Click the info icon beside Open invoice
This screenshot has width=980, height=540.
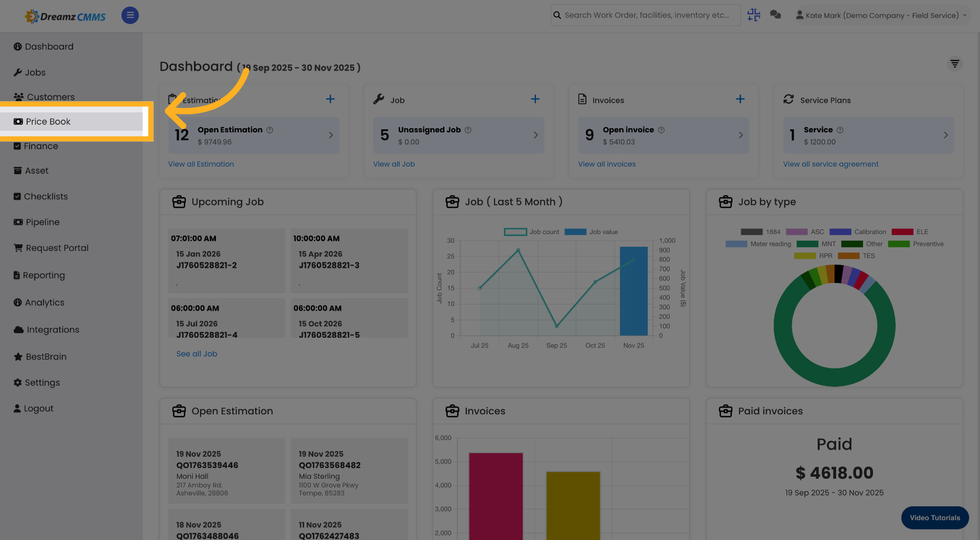661,130
